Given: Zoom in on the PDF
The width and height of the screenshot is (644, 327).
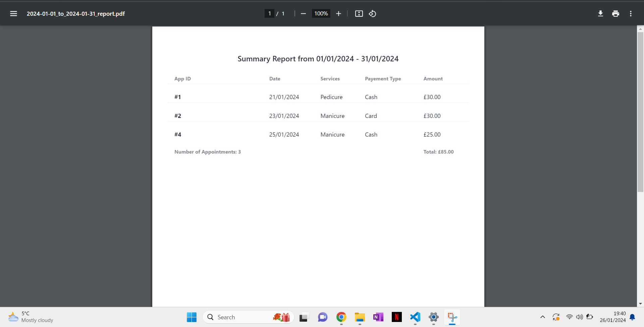Looking at the screenshot, I should pyautogui.click(x=338, y=13).
